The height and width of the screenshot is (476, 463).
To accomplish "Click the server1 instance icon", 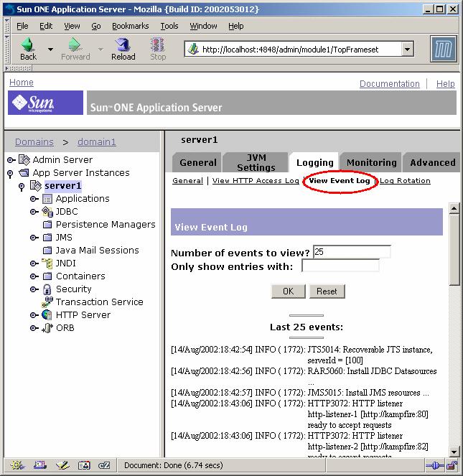I will (x=35, y=186).
